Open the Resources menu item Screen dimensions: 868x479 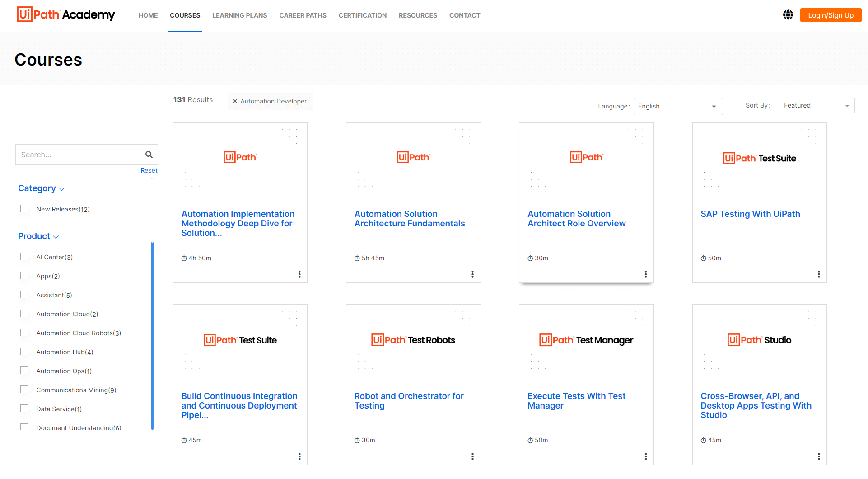click(418, 15)
